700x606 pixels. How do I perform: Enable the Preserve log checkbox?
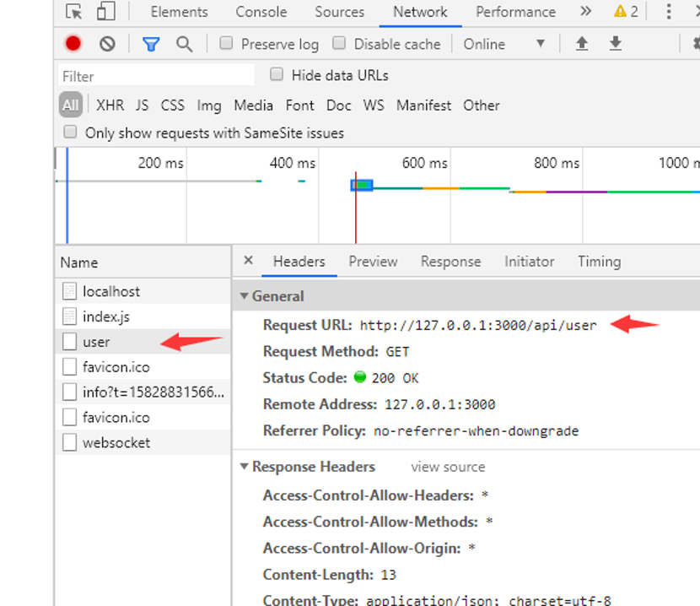226,43
